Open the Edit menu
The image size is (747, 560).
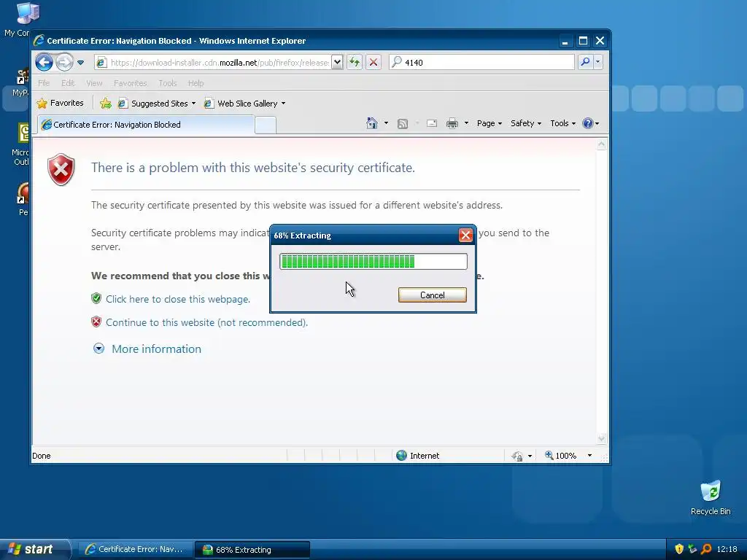click(68, 83)
